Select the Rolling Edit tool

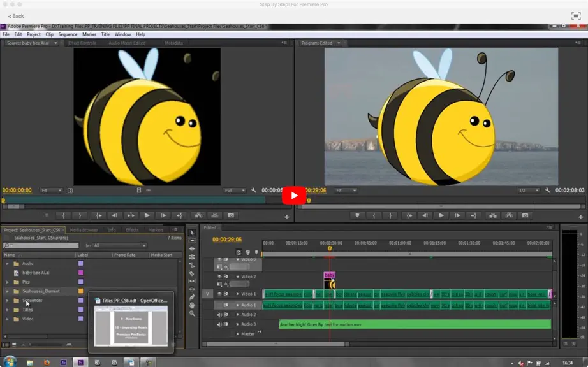(192, 257)
